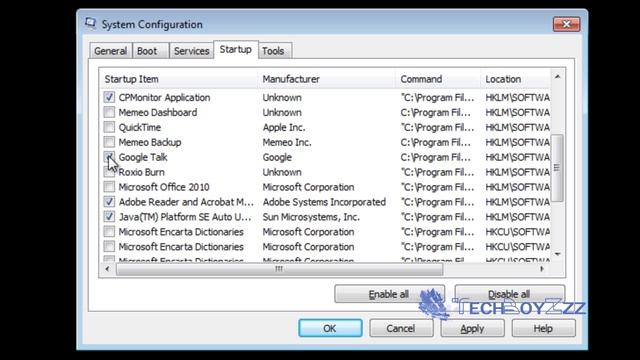This screenshot has width=640, height=360.
Task: Click the Location column header
Action: click(x=516, y=79)
